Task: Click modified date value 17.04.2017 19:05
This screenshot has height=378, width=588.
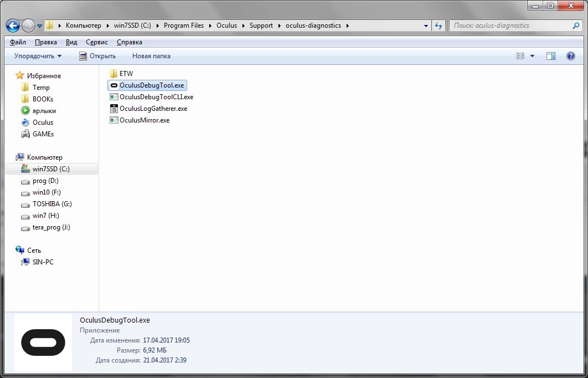Action: point(166,340)
